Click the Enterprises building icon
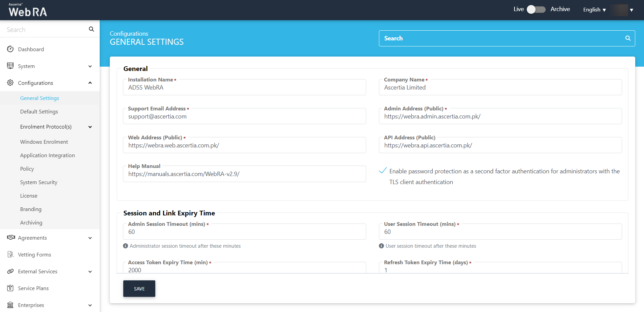Viewport: 644px width, 312px height. point(10,305)
